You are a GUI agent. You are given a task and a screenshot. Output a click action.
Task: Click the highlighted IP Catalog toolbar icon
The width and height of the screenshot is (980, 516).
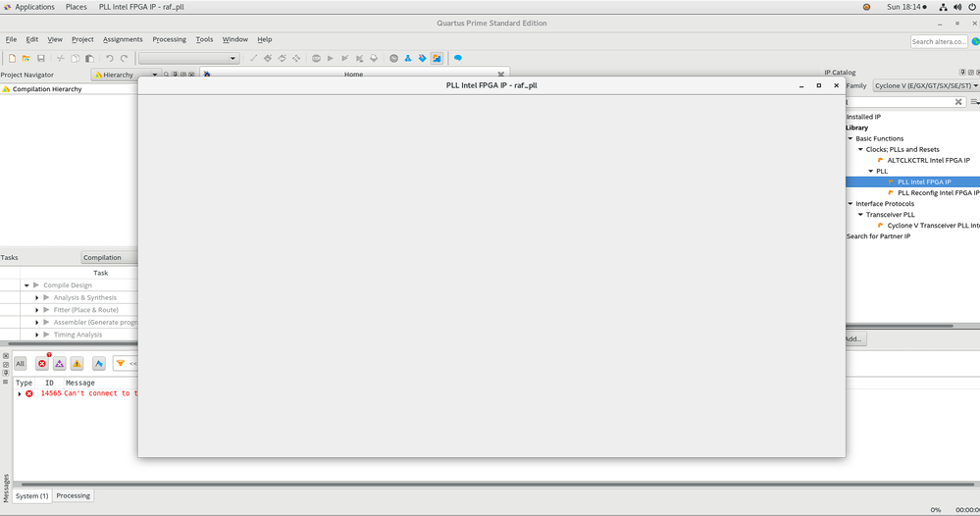tap(437, 58)
